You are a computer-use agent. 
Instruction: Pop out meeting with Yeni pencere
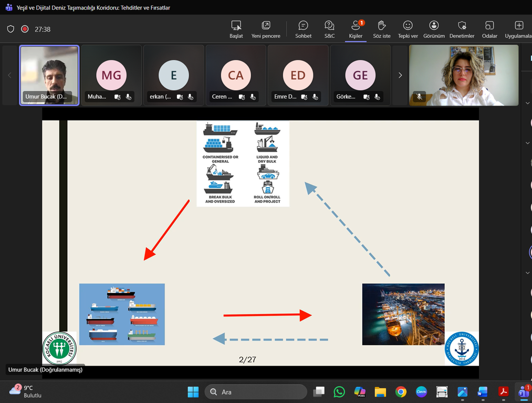pos(266,29)
